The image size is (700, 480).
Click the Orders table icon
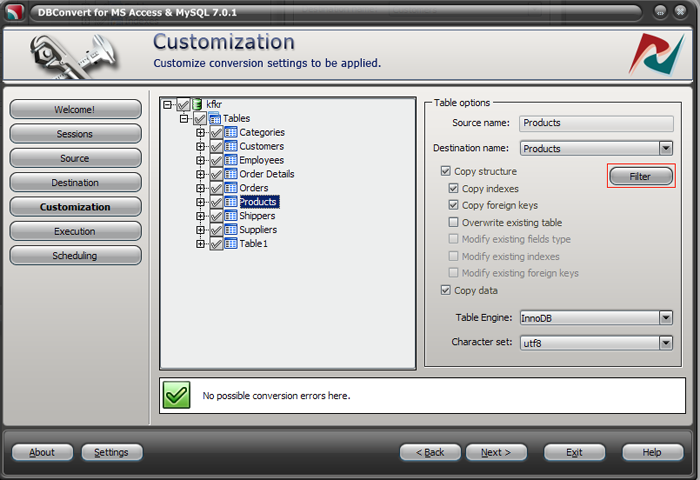point(231,188)
